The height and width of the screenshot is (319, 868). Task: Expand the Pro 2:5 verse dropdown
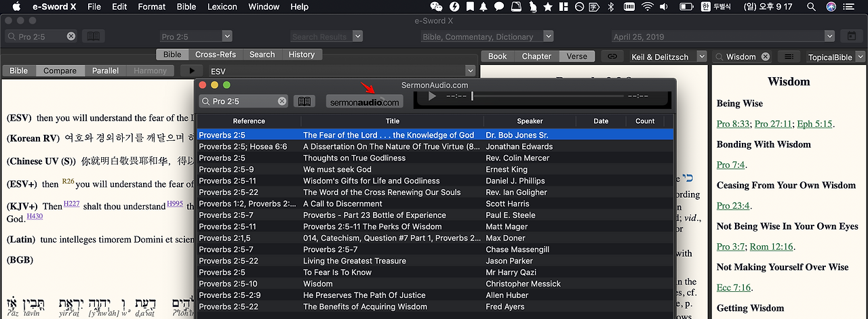[226, 37]
